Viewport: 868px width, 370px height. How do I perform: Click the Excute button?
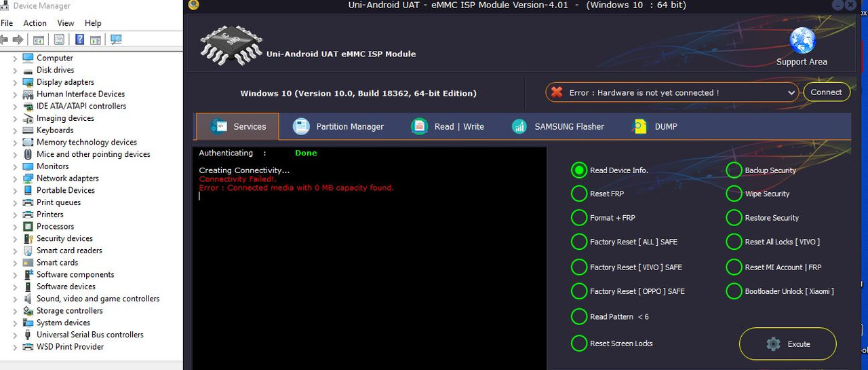click(x=787, y=344)
